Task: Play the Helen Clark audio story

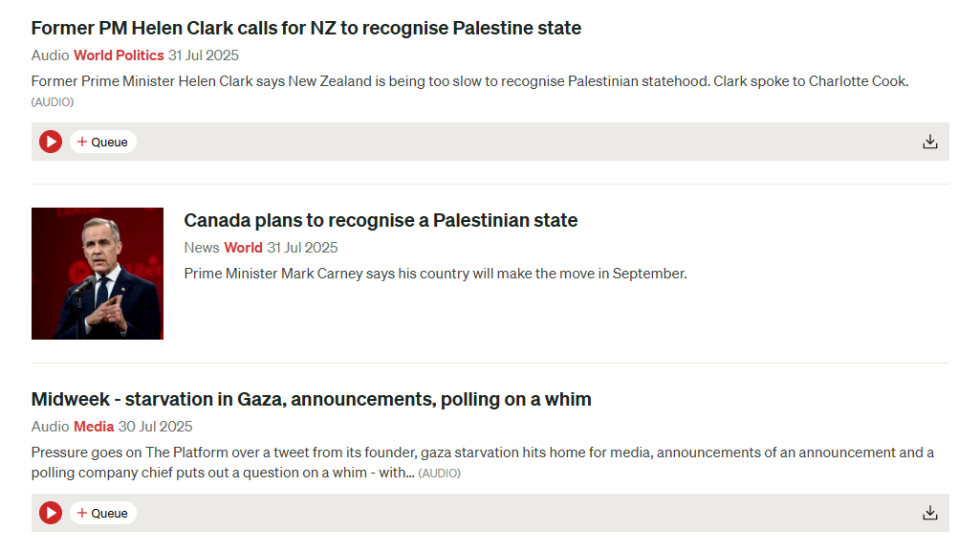Action: click(51, 142)
